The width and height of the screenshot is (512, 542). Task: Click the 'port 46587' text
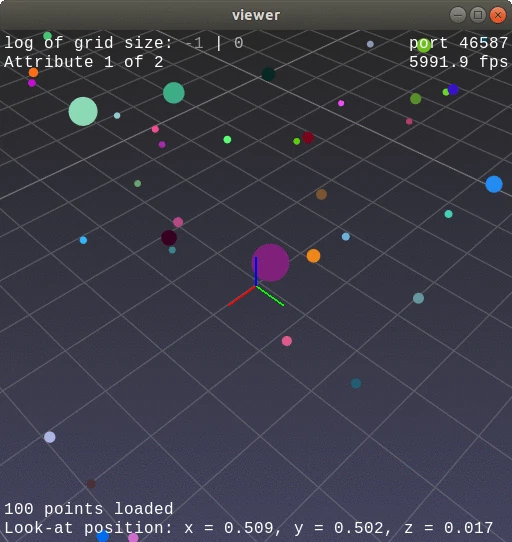pyautogui.click(x=458, y=43)
